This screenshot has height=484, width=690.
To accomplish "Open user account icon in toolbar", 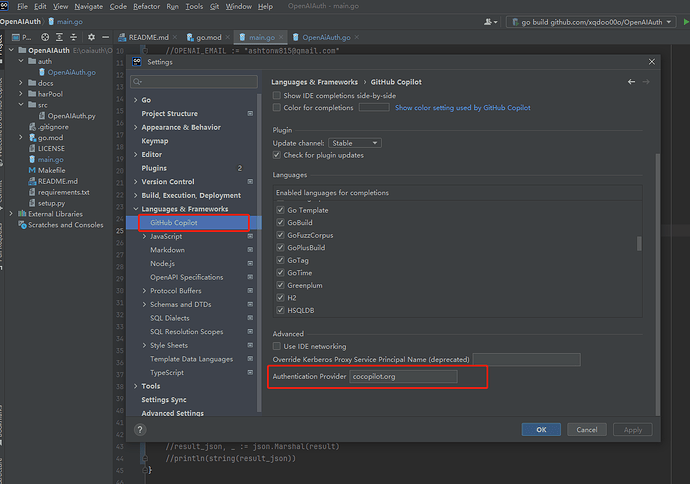I will 490,22.
